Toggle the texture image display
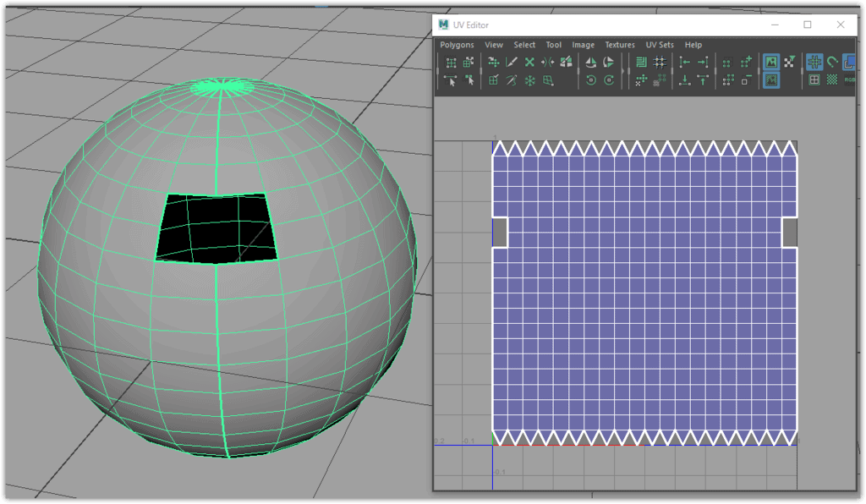This screenshot has width=866, height=504. click(771, 62)
